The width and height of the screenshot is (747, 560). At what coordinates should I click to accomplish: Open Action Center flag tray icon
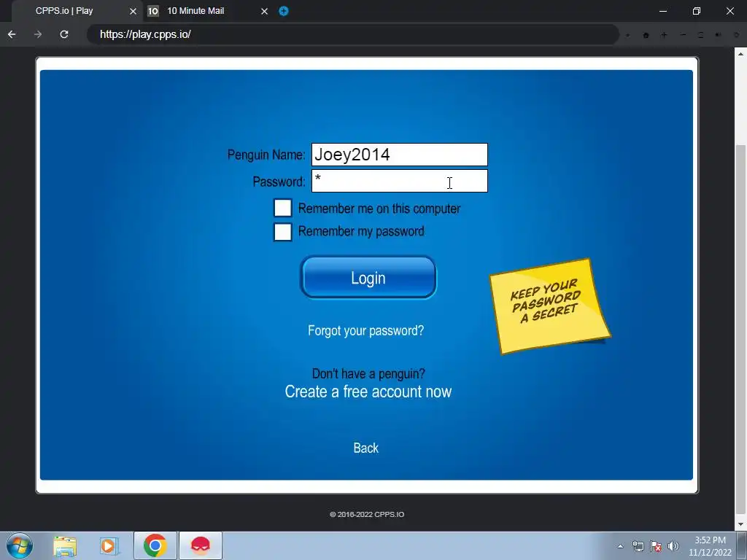[656, 546]
